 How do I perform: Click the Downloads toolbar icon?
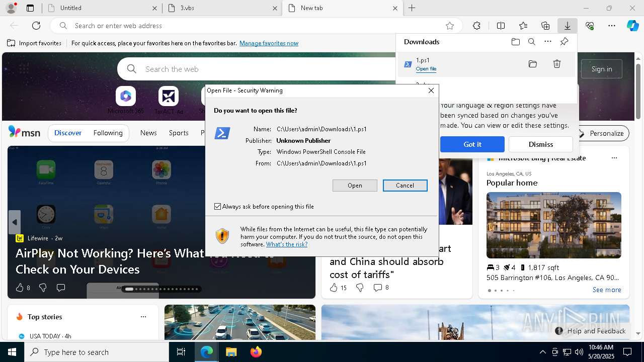pyautogui.click(x=567, y=26)
